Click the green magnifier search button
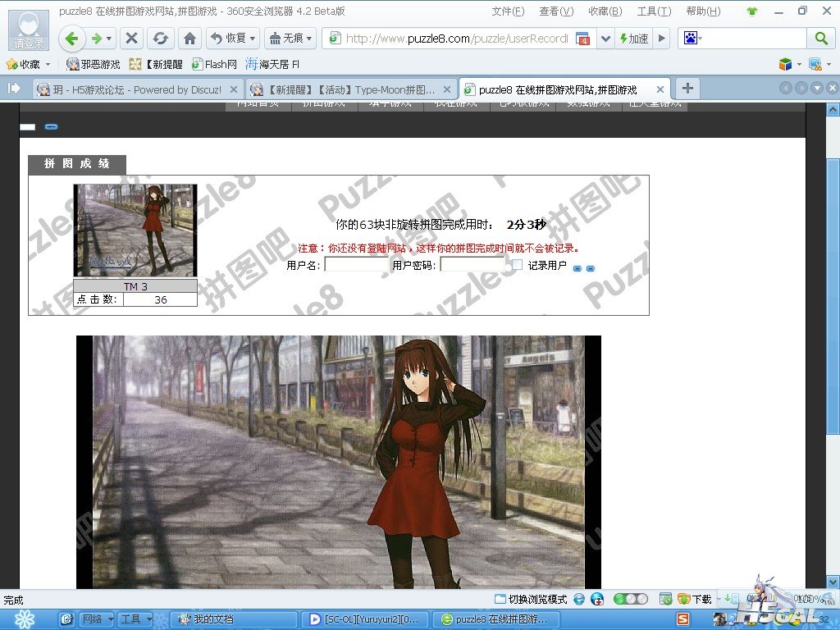Screen dimensions: 840x630 (820, 39)
